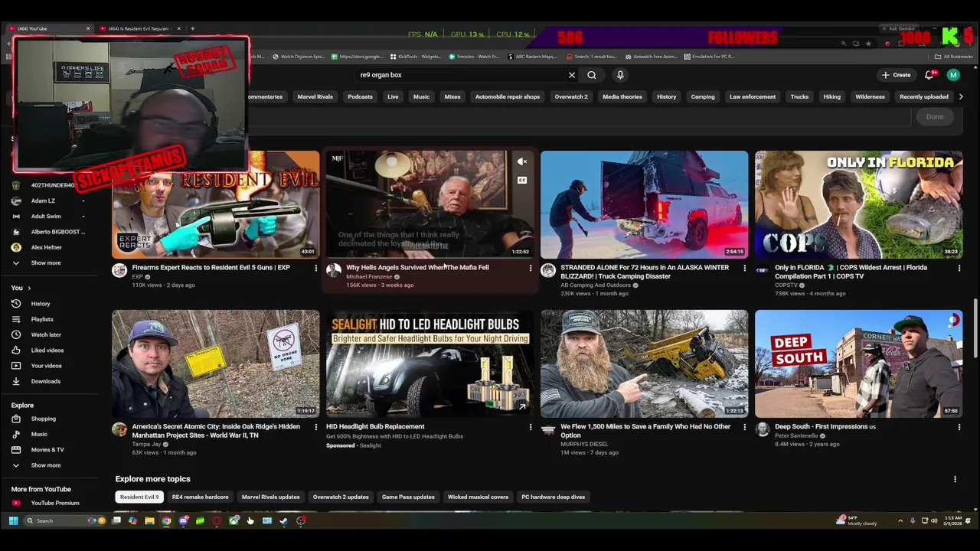Image resolution: width=980 pixels, height=551 pixels.
Task: Open Steam from the taskbar
Action: pyautogui.click(x=283, y=521)
